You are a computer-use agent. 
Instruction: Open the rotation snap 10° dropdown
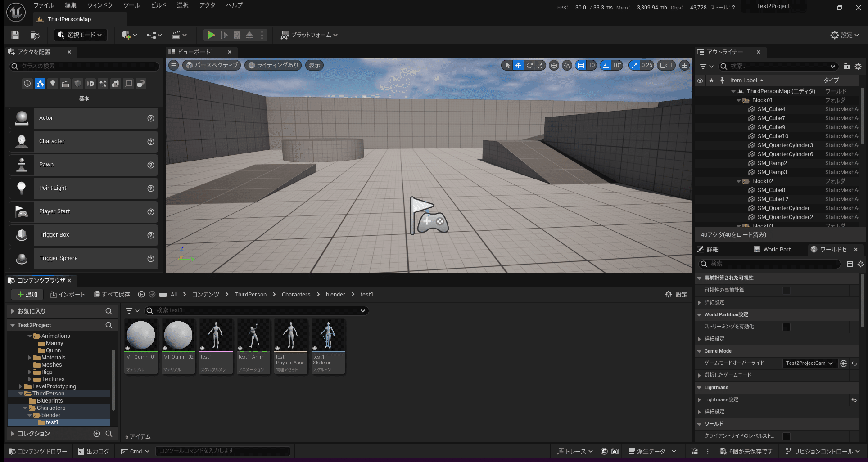point(617,65)
